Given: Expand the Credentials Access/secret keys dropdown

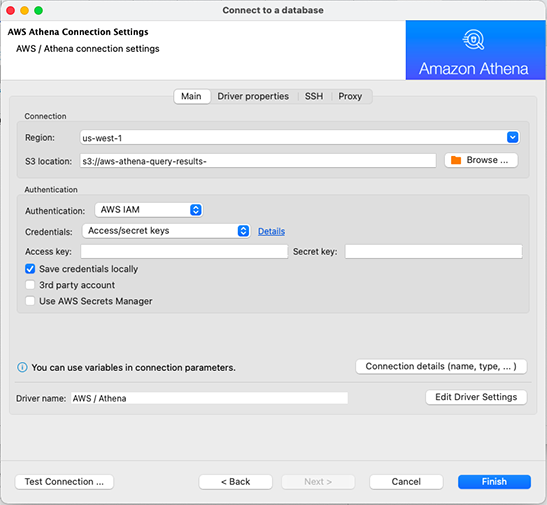Looking at the screenshot, I should click(x=166, y=231).
